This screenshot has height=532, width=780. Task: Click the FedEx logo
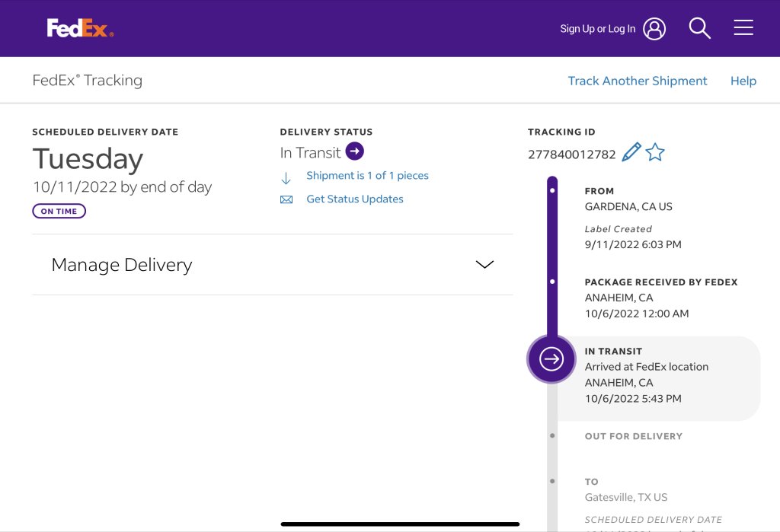coord(80,29)
